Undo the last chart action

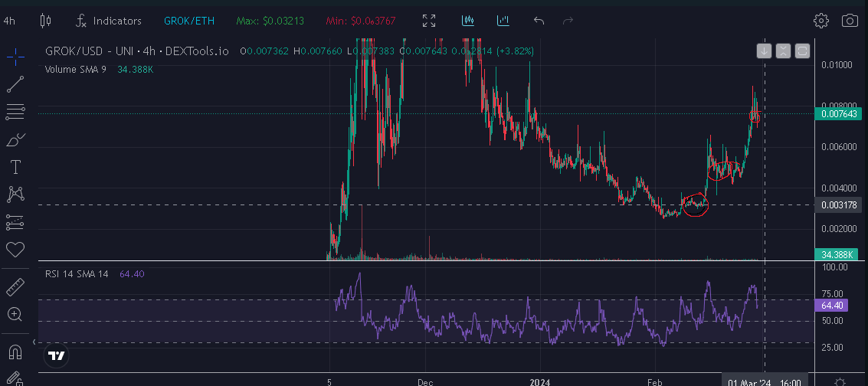tap(539, 21)
